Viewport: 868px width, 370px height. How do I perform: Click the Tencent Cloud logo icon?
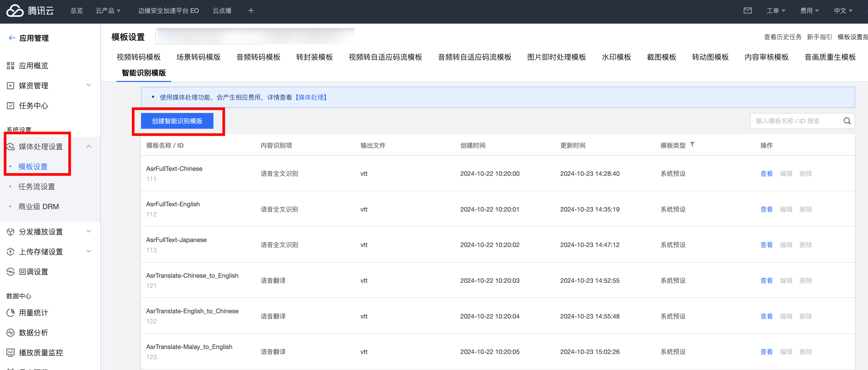coord(15,11)
